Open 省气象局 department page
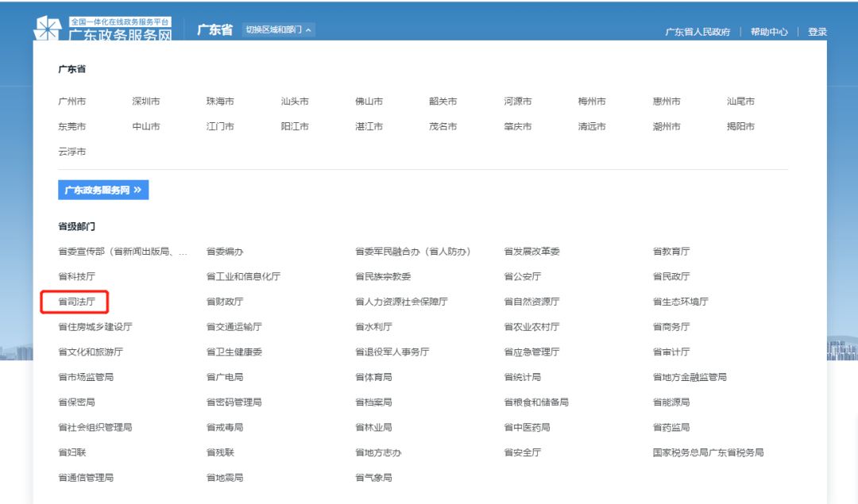Screen dimensions: 858x504 pos(373,477)
